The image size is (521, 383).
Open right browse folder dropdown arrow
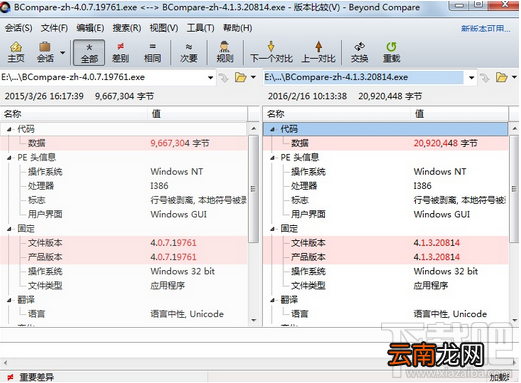coord(514,77)
